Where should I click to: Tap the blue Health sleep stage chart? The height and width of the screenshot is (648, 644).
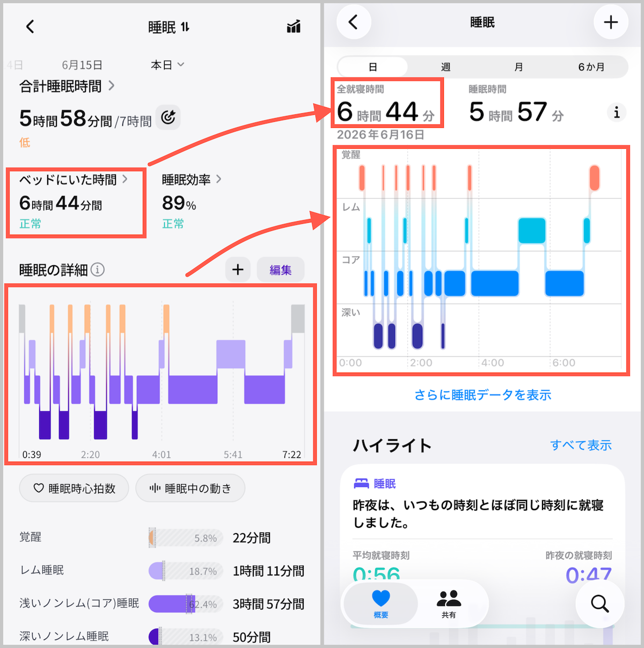(x=481, y=259)
